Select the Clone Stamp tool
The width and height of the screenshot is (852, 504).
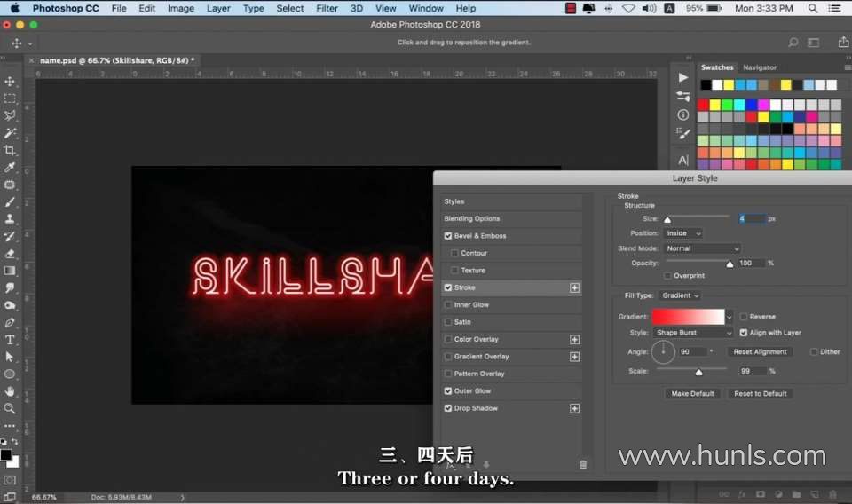[x=10, y=219]
